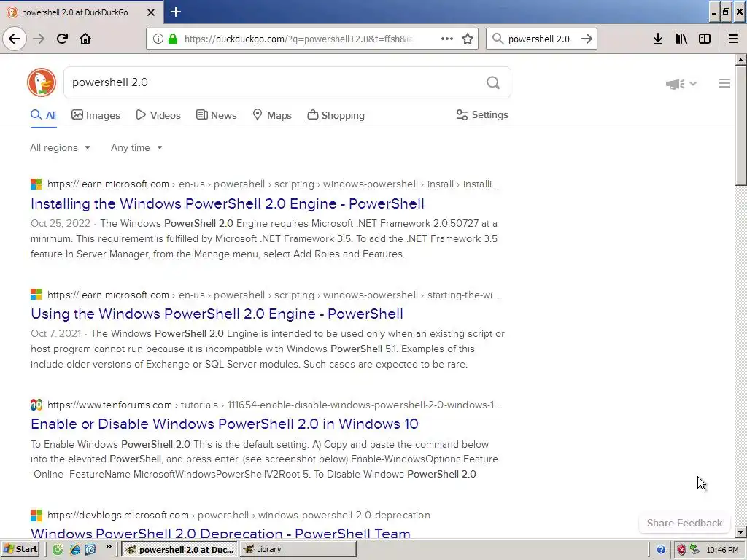Viewport: 747px width, 560px height.
Task: Bookmark this page with the star
Action: coord(468,39)
